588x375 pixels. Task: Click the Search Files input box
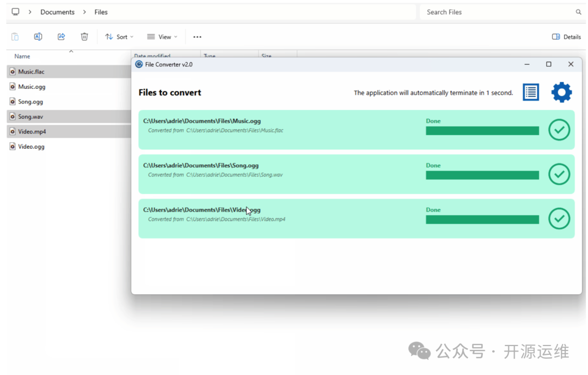pos(495,12)
